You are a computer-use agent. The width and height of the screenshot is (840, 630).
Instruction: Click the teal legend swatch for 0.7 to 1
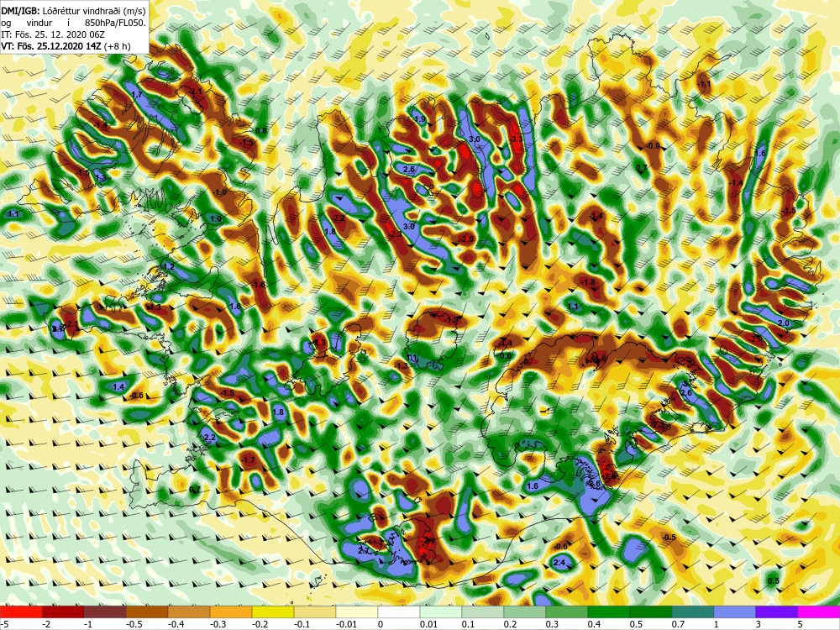[693, 612]
